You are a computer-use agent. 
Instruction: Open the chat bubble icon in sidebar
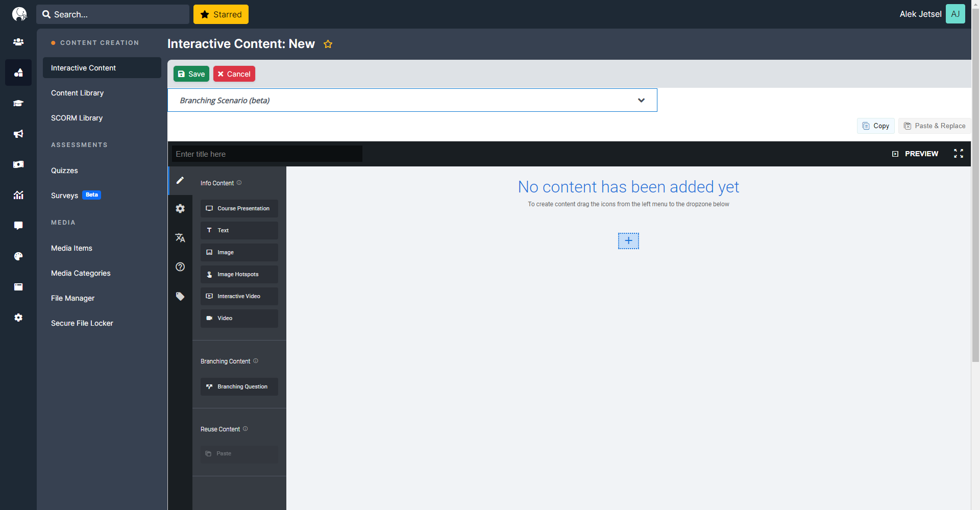(18, 226)
